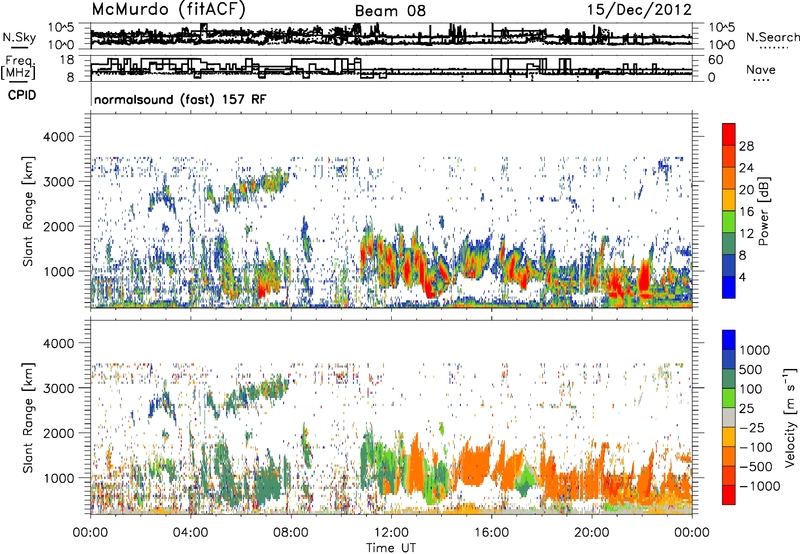Click the "20" label on Power colorbar
Viewport: 800px width, 554px height.
(x=746, y=190)
